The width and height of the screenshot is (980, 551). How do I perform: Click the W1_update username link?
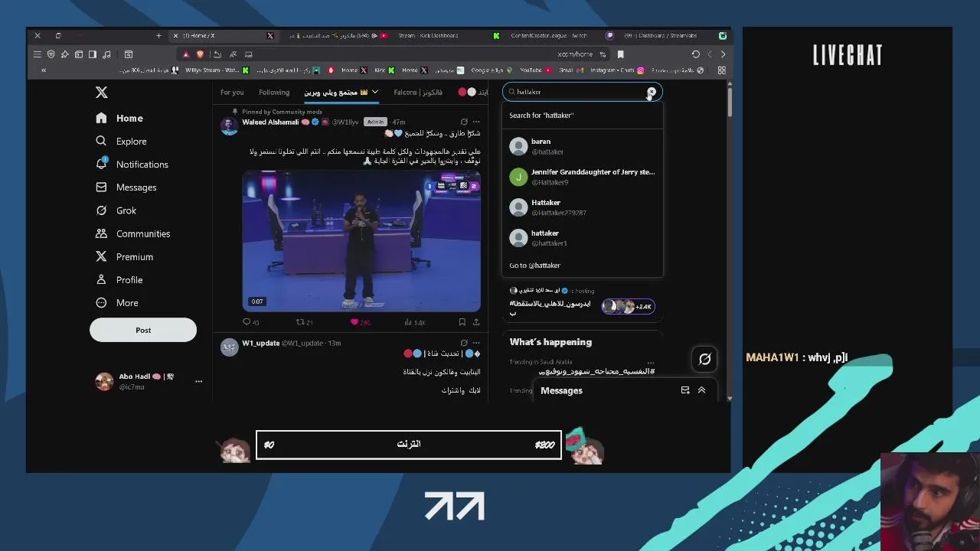click(x=260, y=343)
